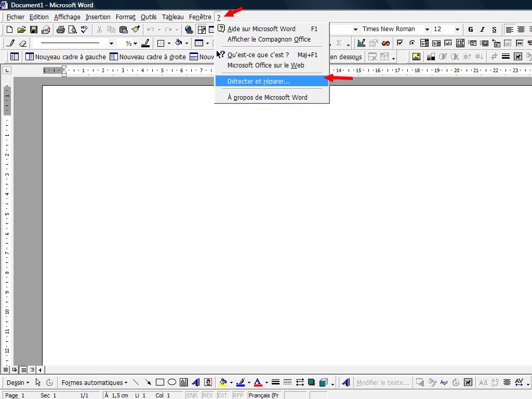This screenshot has width=532, height=399.
Task: Create a new blank document
Action: coord(9,30)
